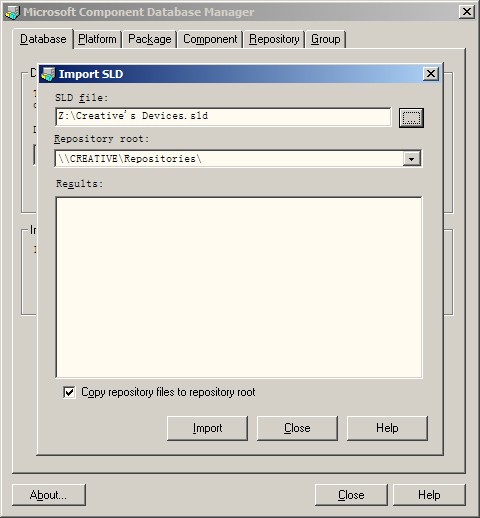Click Close in Import SLD dialog

pyautogui.click(x=297, y=428)
